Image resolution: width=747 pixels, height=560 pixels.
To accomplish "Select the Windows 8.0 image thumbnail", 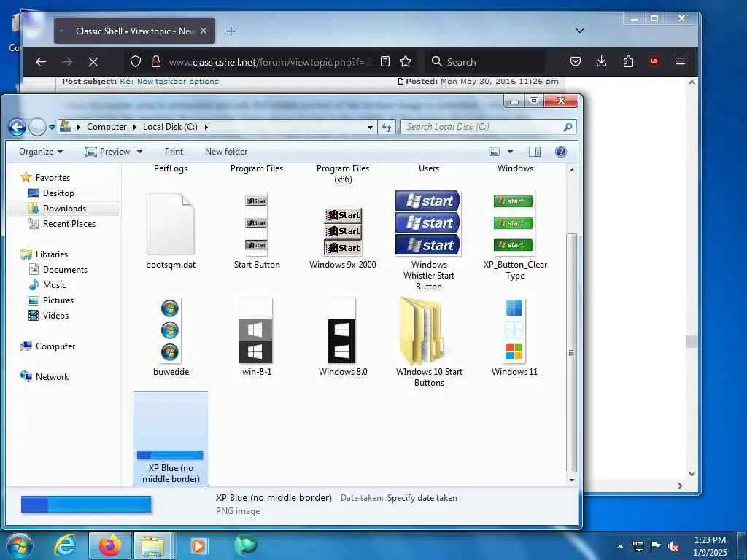I will [342, 330].
